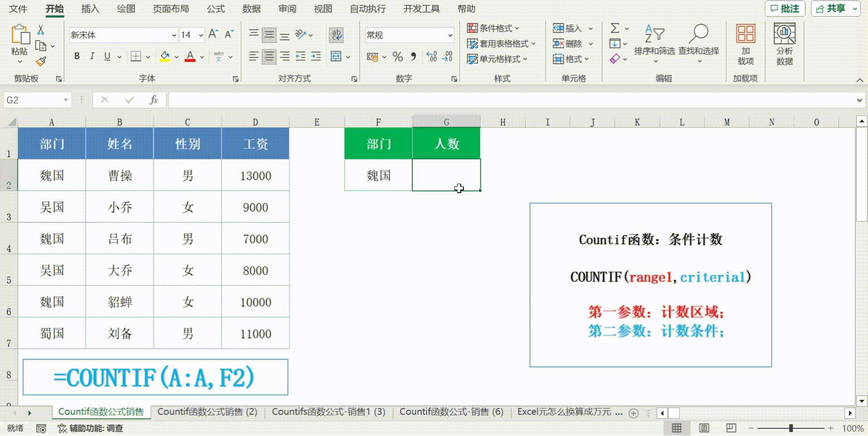Click the increase indent icon
The width and height of the screenshot is (868, 436).
click(x=316, y=57)
